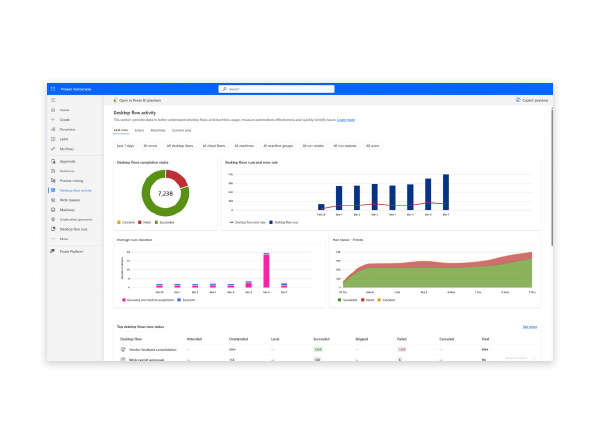Expand the All machines filter
This screenshot has height=445, width=600.
(245, 146)
